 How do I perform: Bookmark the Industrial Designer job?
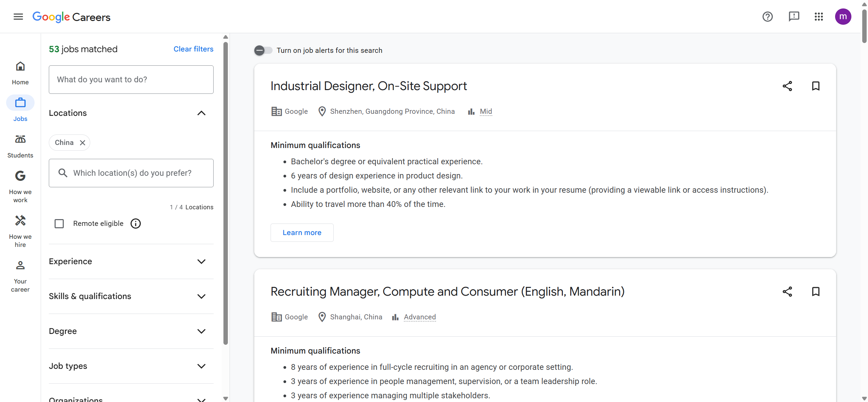[x=815, y=86]
